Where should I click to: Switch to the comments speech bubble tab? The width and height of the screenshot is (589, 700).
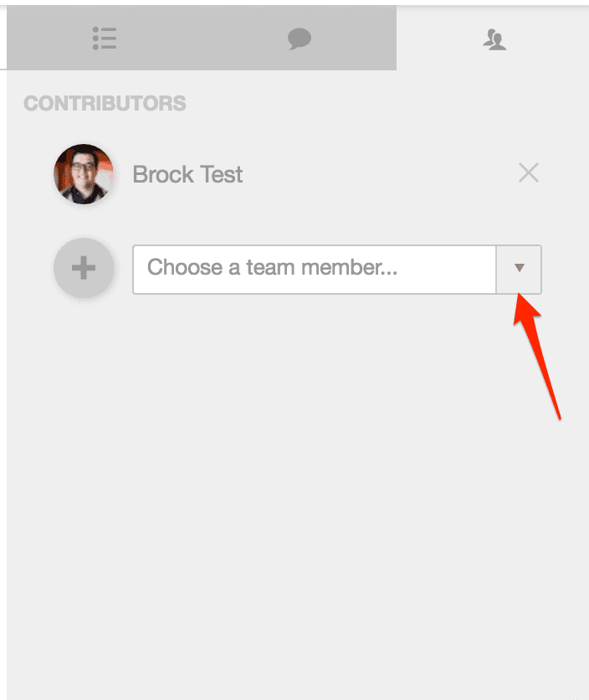(x=300, y=39)
